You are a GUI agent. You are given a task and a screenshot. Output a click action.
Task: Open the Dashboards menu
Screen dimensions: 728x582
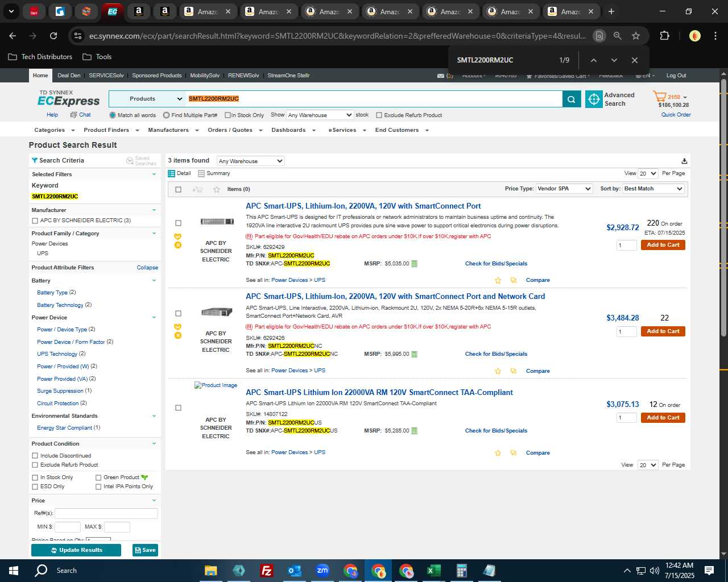293,130
